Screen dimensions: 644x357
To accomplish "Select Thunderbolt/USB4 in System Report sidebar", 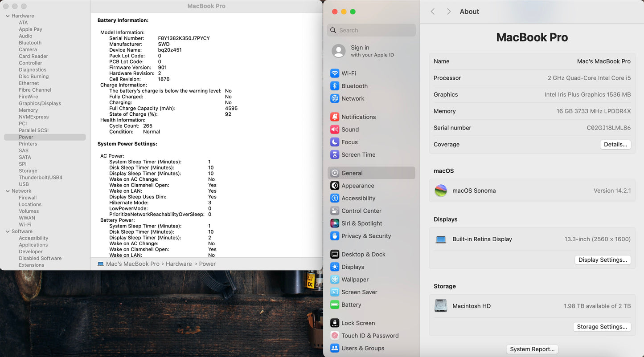I will click(x=41, y=178).
